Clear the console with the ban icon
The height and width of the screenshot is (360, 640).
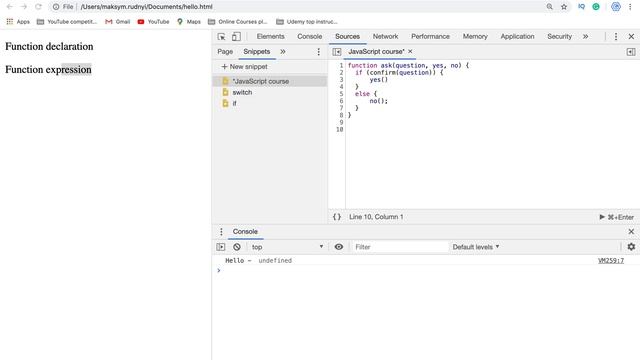(x=237, y=247)
